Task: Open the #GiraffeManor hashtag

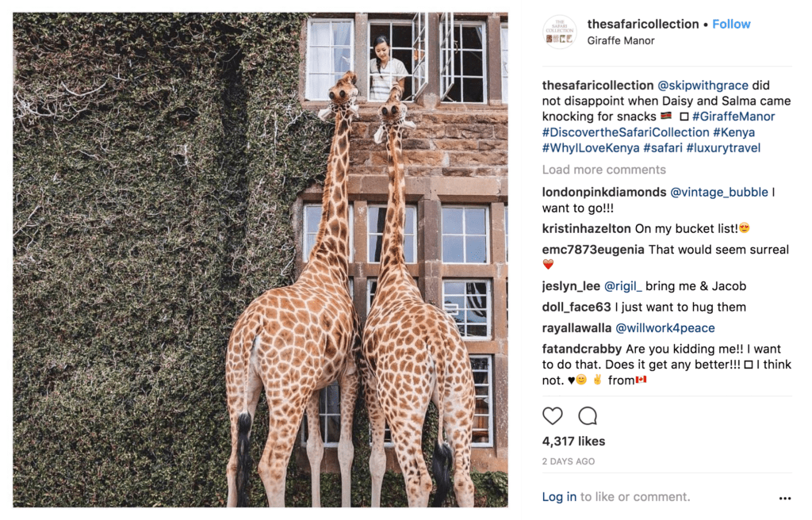Action: pyautogui.click(x=733, y=117)
